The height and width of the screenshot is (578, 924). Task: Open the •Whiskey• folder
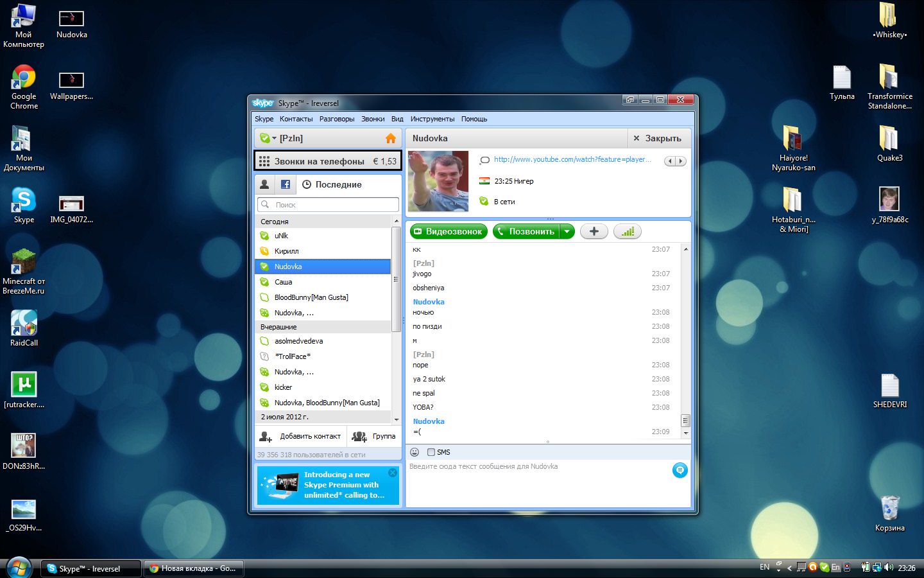[890, 21]
